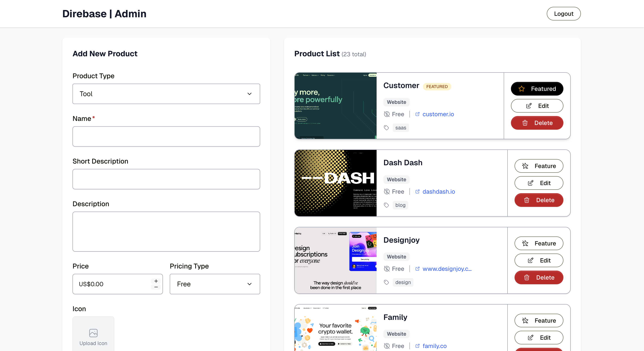Image resolution: width=644 pixels, height=351 pixels.
Task: Click the star icon on Dash Dash's Feature button
Action: click(525, 166)
